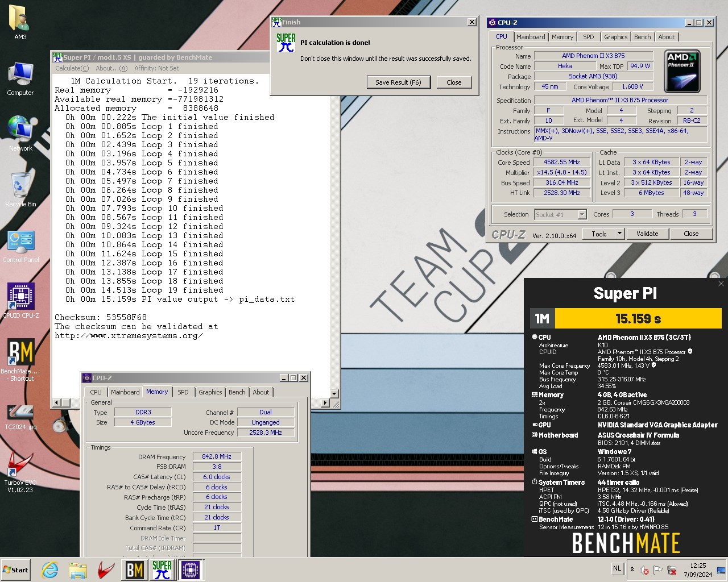
Task: Click the muted volume tray icon
Action: point(644,569)
